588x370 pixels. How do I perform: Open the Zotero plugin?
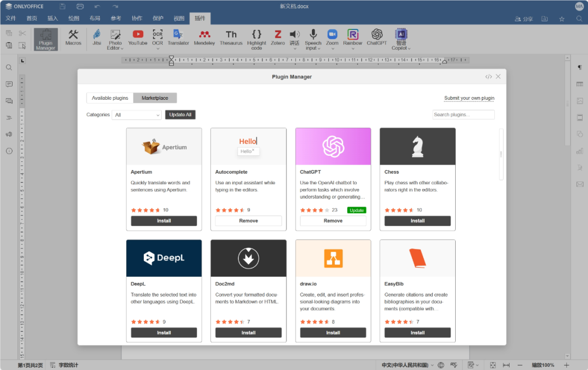278,38
